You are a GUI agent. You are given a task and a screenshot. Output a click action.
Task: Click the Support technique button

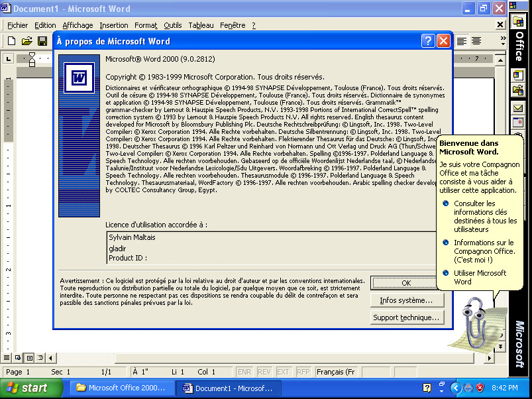point(407,317)
